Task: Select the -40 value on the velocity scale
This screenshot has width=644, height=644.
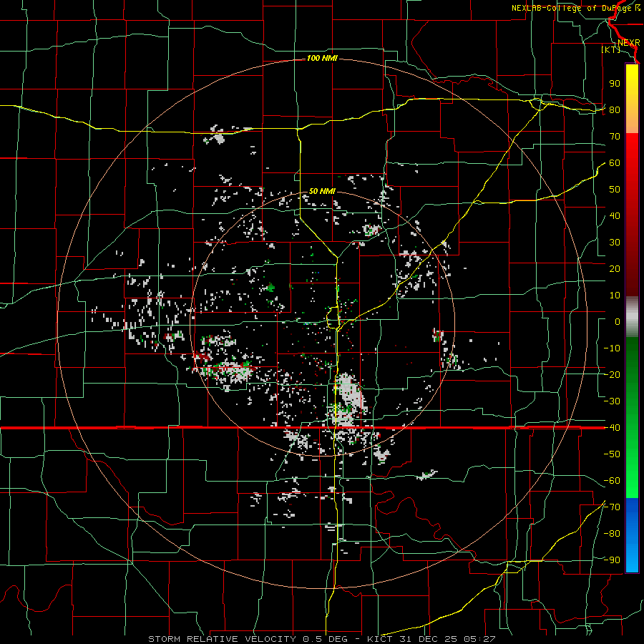Action: coord(612,428)
